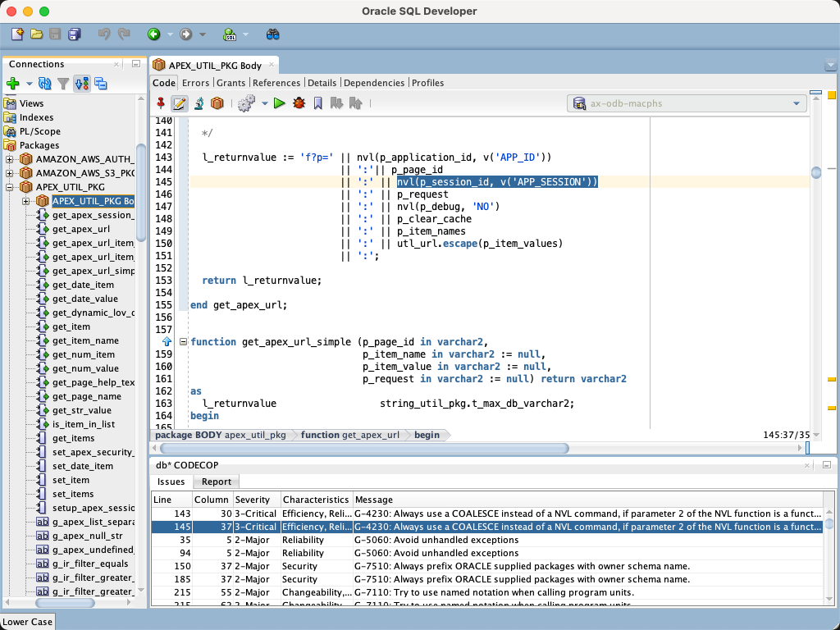Toggle the read/write edit mode pencil button
This screenshot has height=630, width=840.
click(x=180, y=103)
